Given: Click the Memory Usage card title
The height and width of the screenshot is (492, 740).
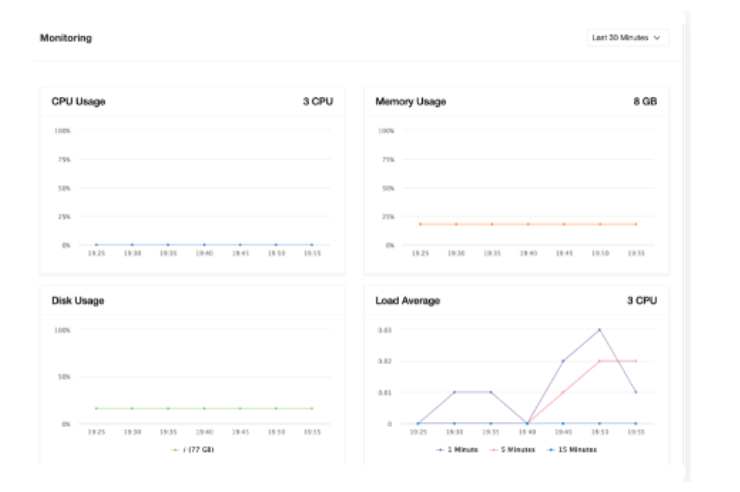Looking at the screenshot, I should coord(410,102).
